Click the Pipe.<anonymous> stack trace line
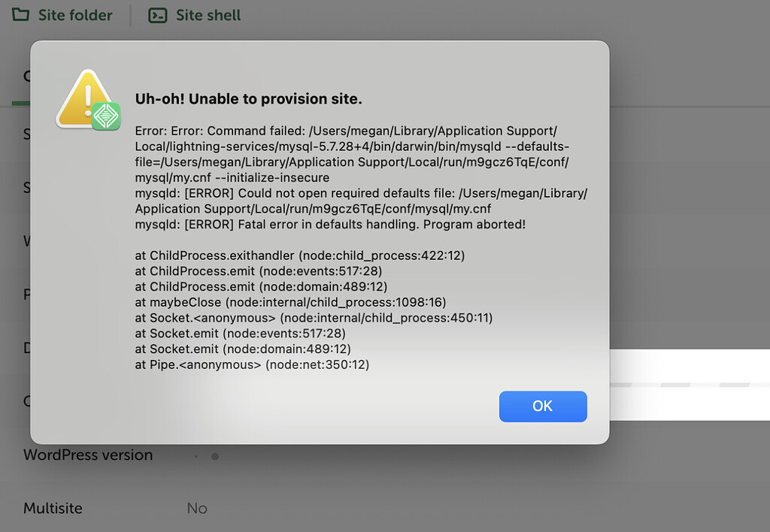The height and width of the screenshot is (532, 770). click(252, 364)
